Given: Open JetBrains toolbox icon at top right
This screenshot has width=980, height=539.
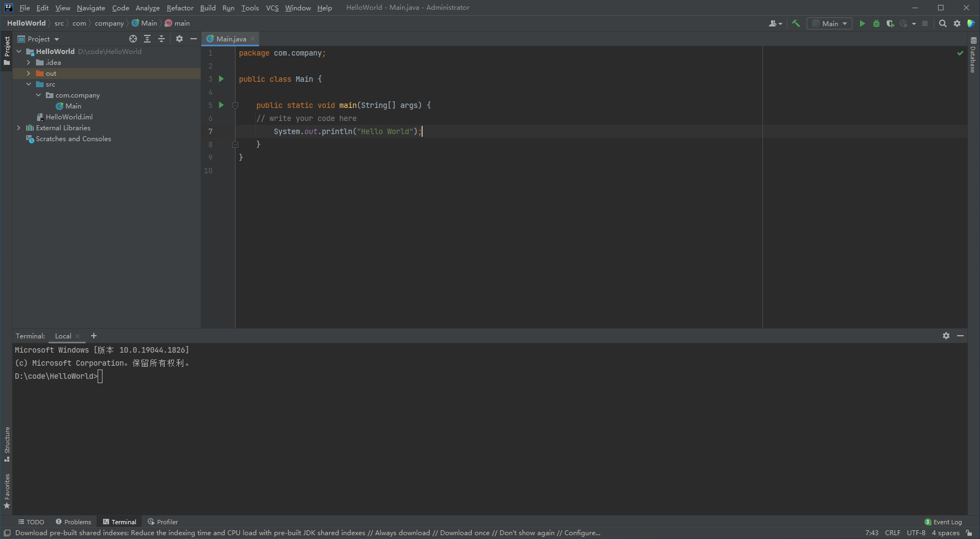Looking at the screenshot, I should pyautogui.click(x=971, y=23).
